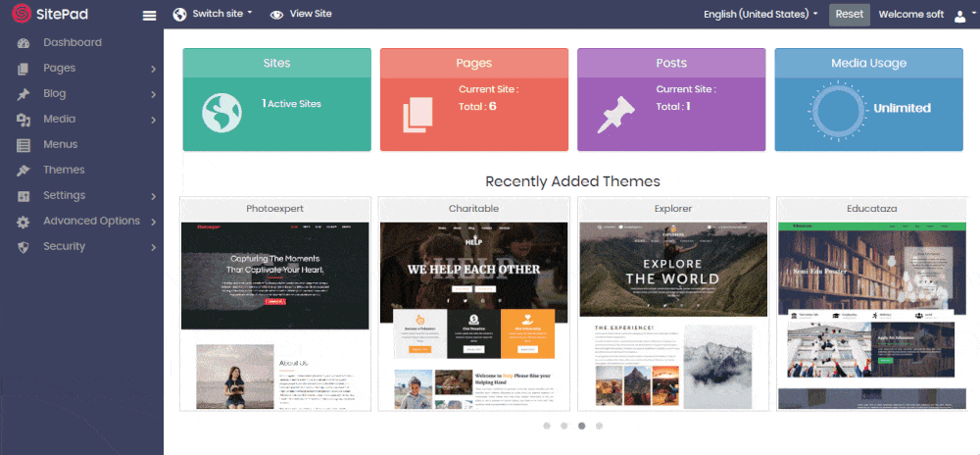This screenshot has height=455, width=980.
Task: Select the Security sidebar item label
Action: [65, 246]
